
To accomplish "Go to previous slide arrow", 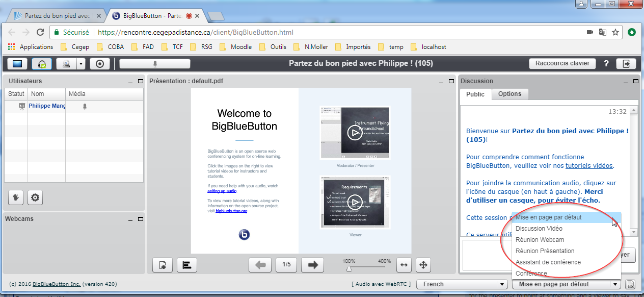I will (260, 265).
